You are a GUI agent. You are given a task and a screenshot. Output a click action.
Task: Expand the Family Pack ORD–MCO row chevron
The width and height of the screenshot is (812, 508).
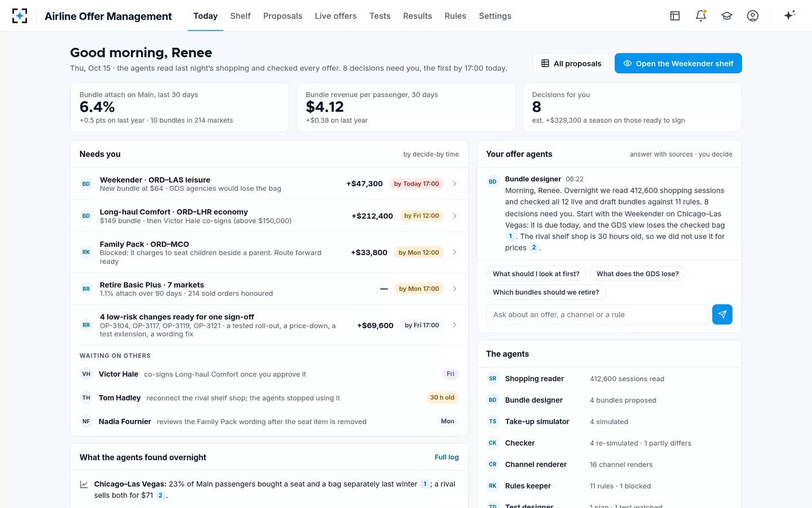(455, 252)
